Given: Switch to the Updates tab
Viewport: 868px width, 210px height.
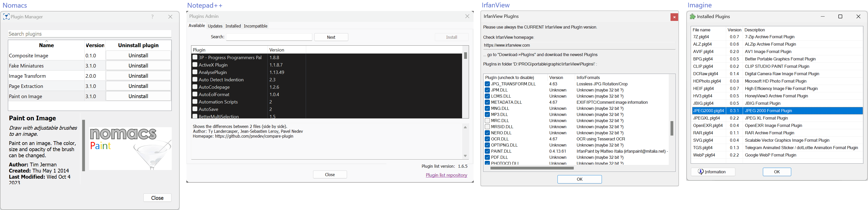Looking at the screenshot, I should [215, 26].
